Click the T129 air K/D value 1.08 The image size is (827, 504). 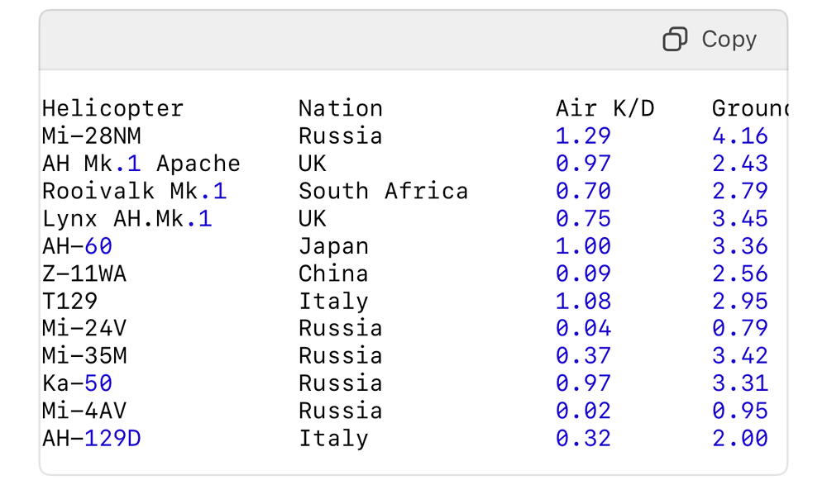tap(583, 301)
